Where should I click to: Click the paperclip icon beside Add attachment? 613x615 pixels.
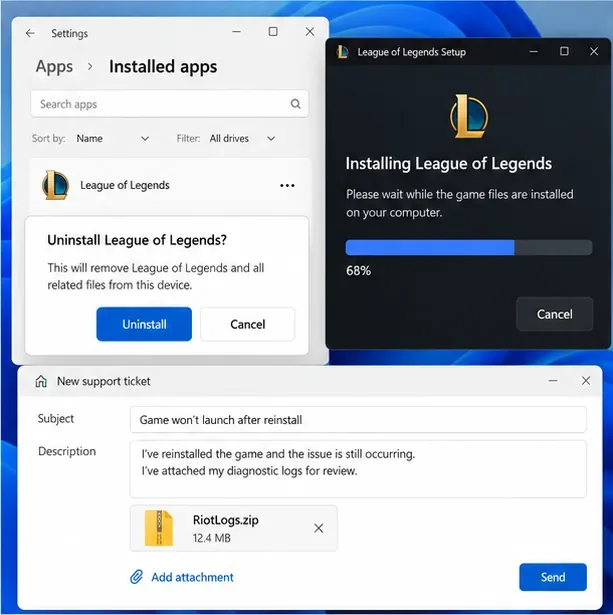pyautogui.click(x=136, y=577)
